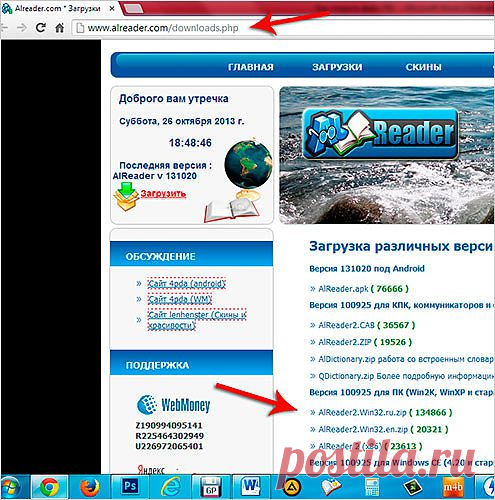Click the red Загрузить link
The image size is (495, 500).
click(x=163, y=194)
